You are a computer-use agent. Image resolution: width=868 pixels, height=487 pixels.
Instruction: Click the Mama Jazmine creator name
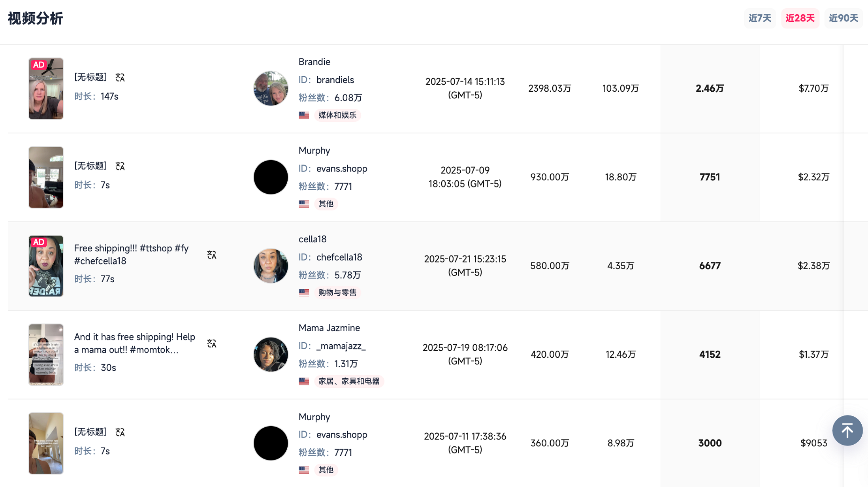point(329,328)
